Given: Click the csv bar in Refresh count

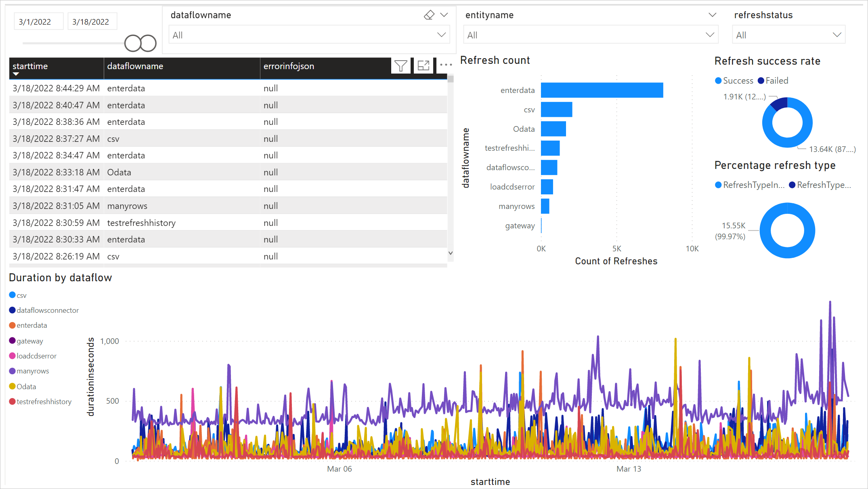Looking at the screenshot, I should (556, 110).
